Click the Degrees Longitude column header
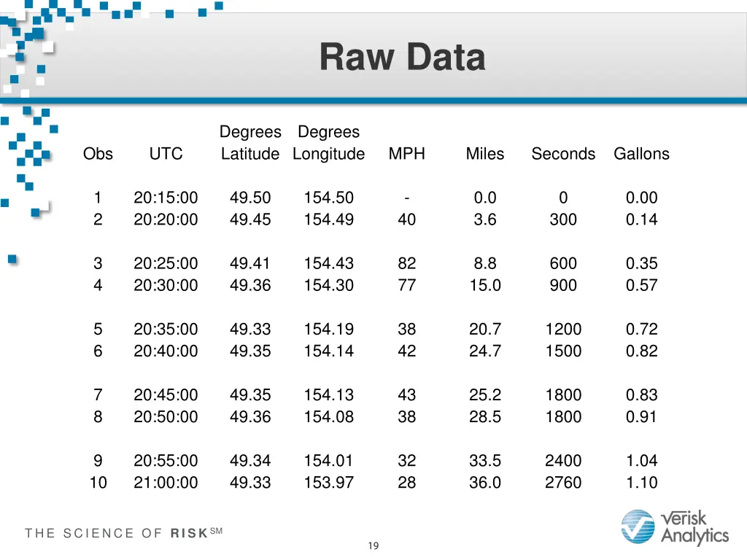This screenshot has height=560, width=747. point(328,143)
